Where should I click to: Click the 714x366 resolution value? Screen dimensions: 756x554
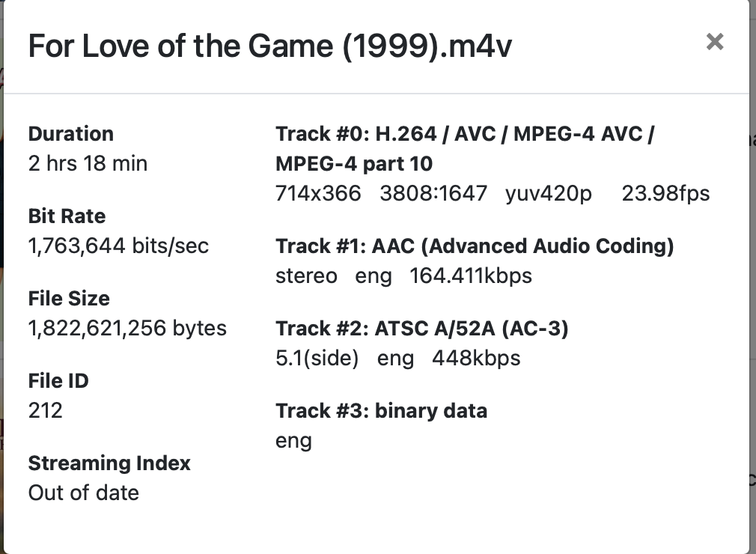(318, 194)
